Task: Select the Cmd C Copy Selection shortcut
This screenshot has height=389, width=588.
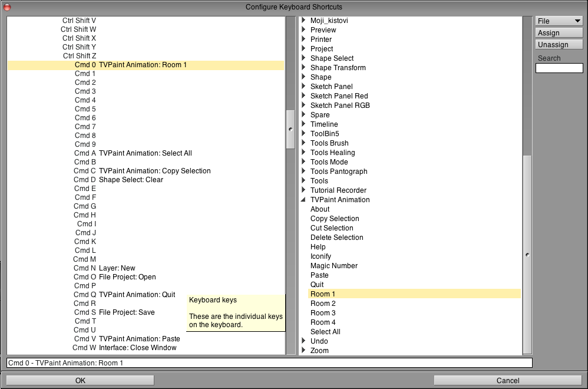Action: [146, 171]
